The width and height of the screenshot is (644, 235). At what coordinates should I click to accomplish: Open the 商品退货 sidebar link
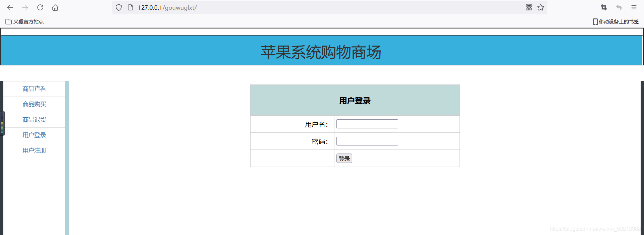(34, 120)
